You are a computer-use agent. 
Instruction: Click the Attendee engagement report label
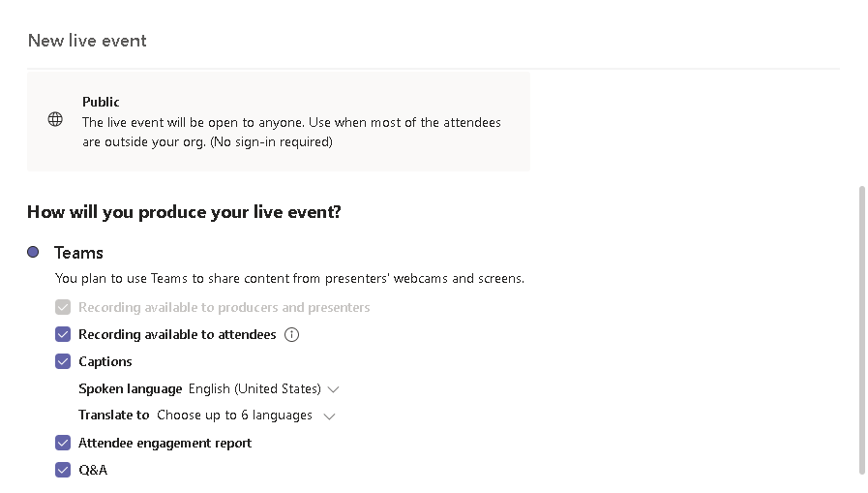(165, 444)
